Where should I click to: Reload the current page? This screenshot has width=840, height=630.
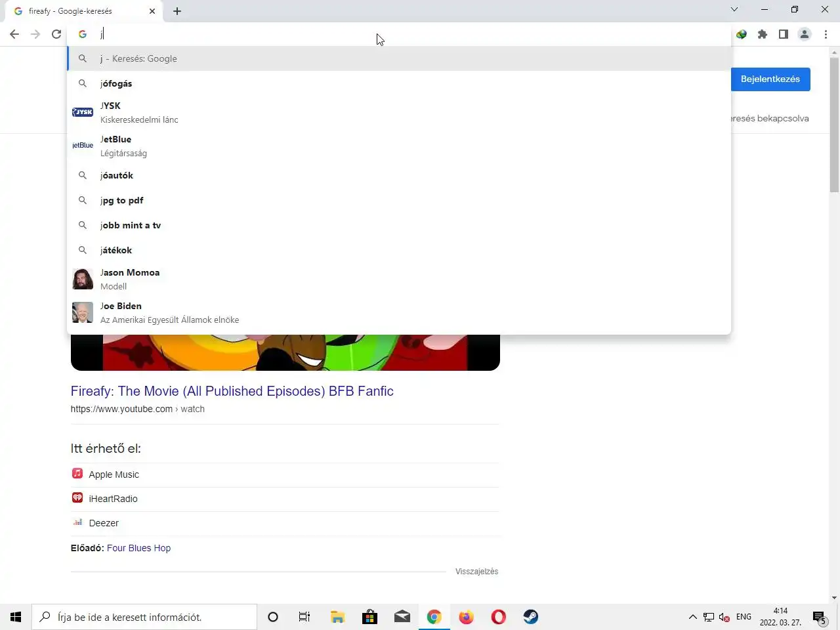coord(56,34)
